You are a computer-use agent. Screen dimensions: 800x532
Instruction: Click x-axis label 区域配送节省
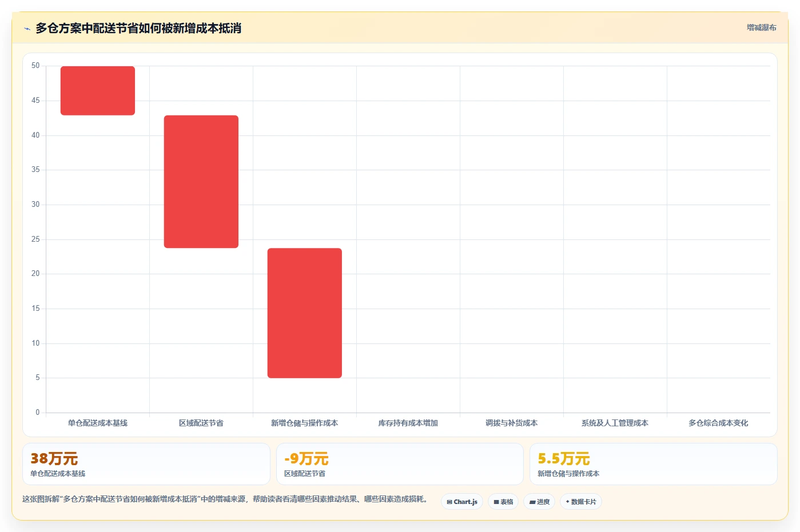point(201,423)
